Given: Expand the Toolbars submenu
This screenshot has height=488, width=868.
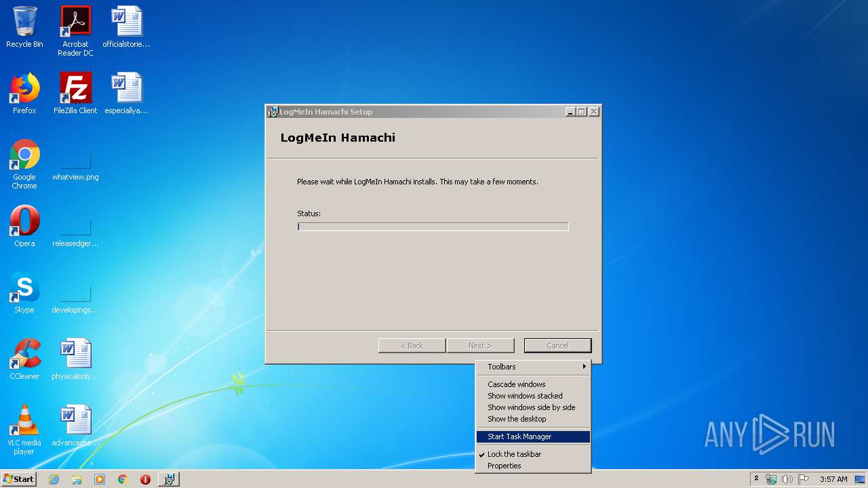Looking at the screenshot, I should 533,367.
